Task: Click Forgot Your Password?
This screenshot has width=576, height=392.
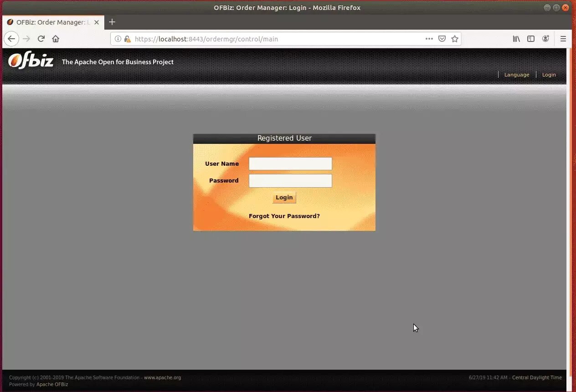Action: (284, 216)
